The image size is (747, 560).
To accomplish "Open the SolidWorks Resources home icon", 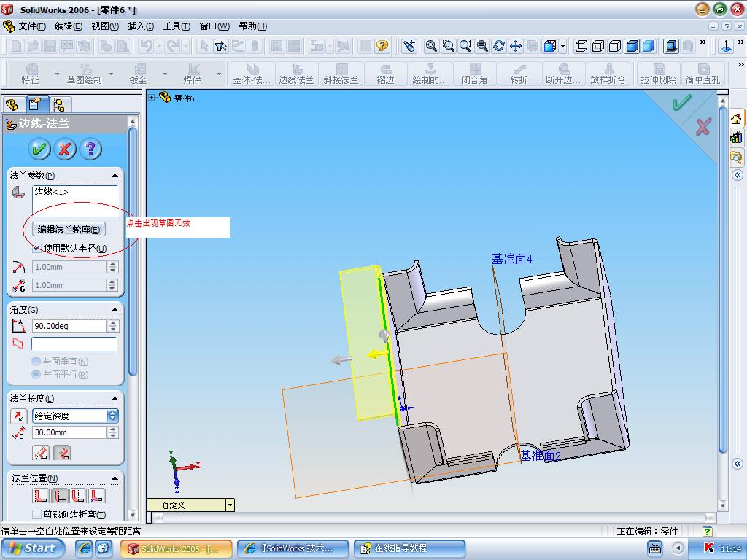I will coord(736,119).
